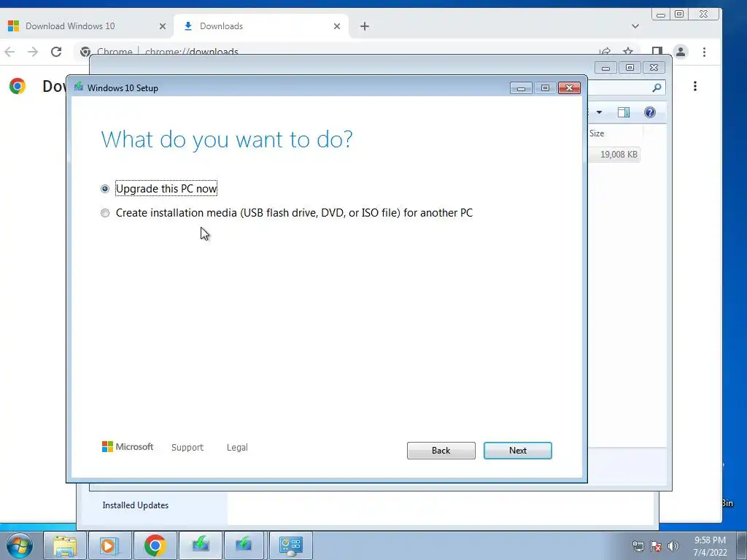Click the Microsoft logo in Setup footer

(127, 447)
